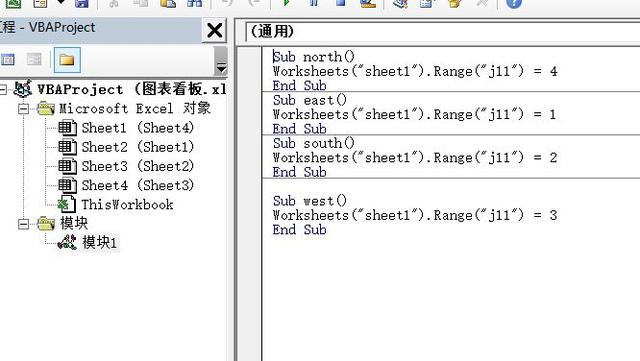Click the 模块 folder icon
Screen dimensions: 640x361
pos(46,224)
